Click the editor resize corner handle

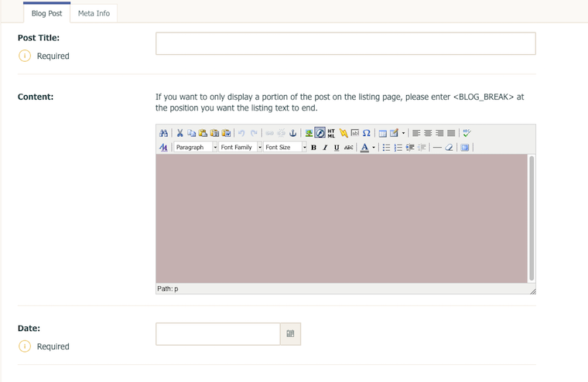click(x=533, y=292)
